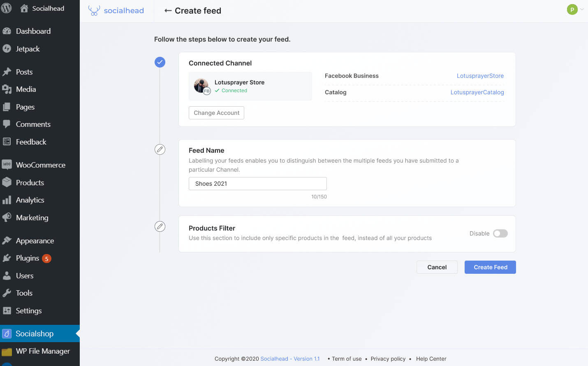Screen dimensions: 588x366
Task: Open the LotusprayerCatalog link
Action: coord(477,92)
